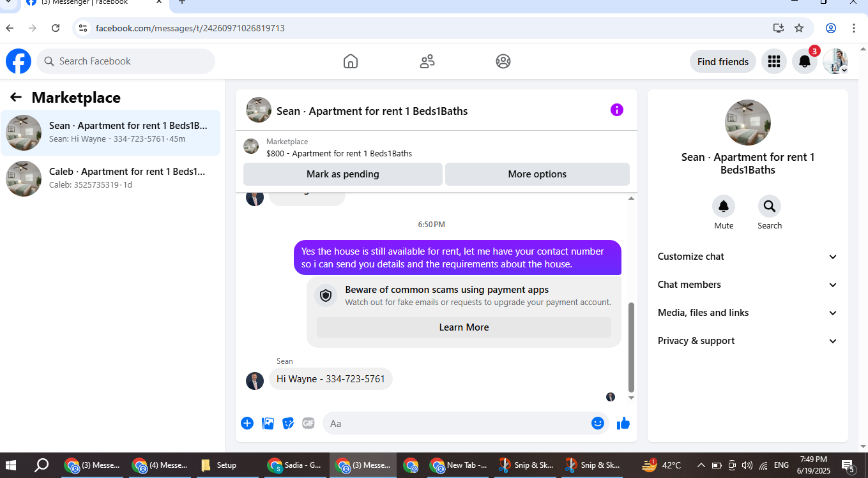Open Chrome three-dot menu

coord(854,28)
